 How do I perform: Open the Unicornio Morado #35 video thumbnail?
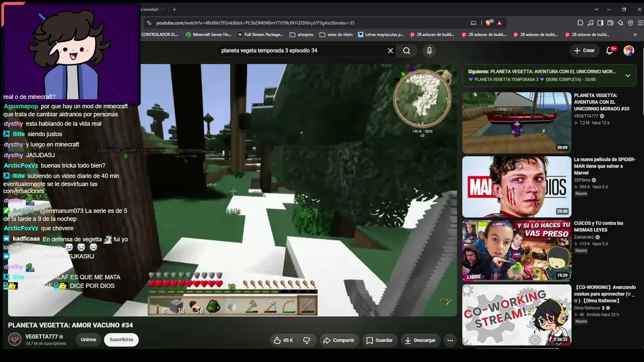tap(517, 123)
